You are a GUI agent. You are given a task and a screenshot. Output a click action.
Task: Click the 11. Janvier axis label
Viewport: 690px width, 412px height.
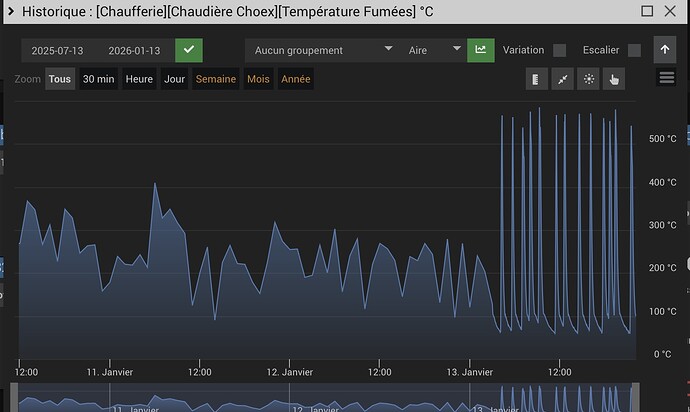(110, 372)
